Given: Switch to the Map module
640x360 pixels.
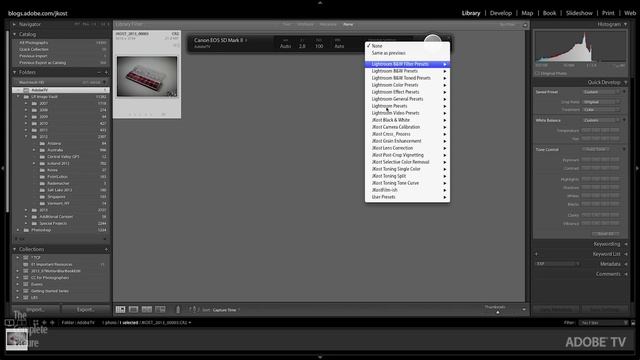Looking at the screenshot, I should coord(527,13).
